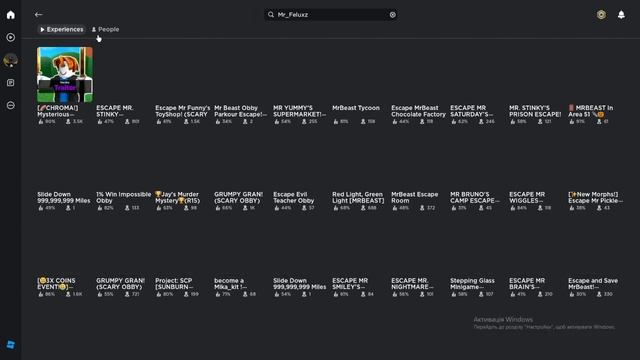Switch to the People tab
The width and height of the screenshot is (640, 360).
105,29
